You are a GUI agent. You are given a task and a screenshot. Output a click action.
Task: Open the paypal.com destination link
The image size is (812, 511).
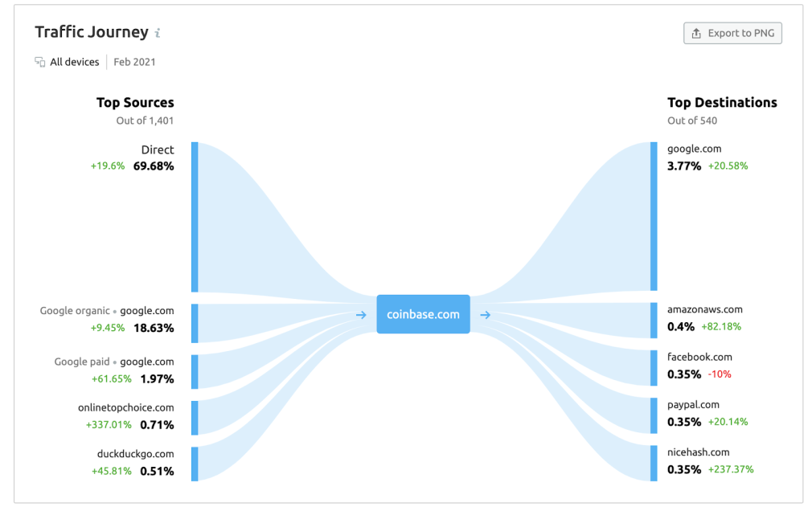[x=693, y=405]
